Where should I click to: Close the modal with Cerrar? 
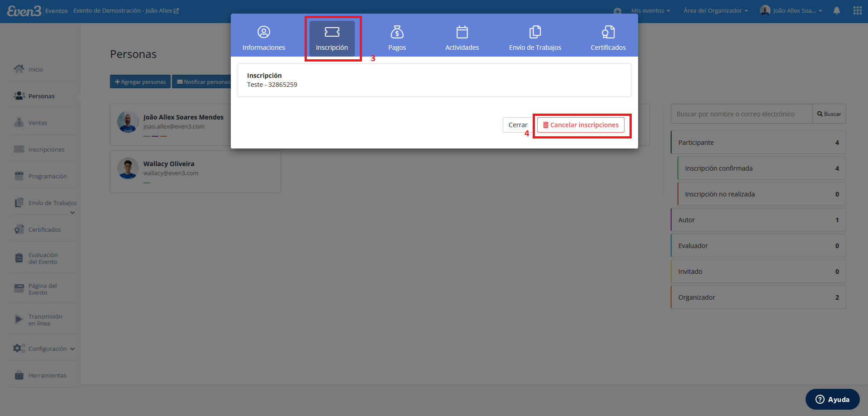click(x=518, y=125)
